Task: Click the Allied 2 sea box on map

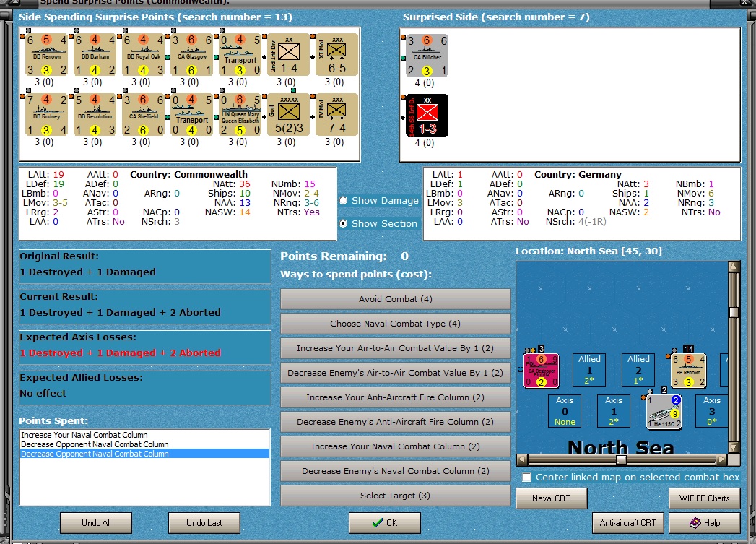Action: tap(638, 369)
